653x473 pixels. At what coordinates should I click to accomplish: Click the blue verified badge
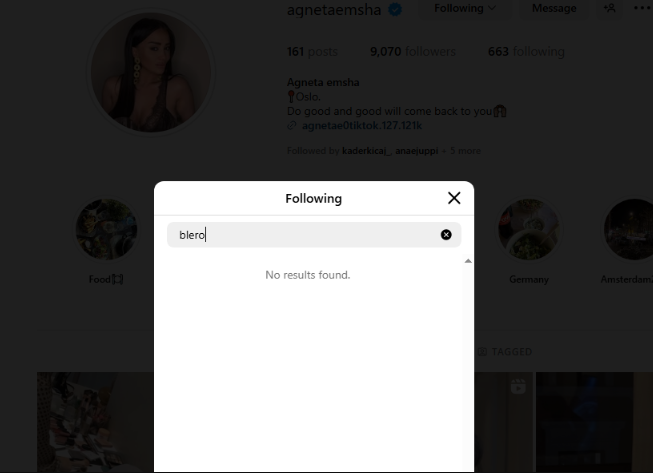[x=395, y=9]
